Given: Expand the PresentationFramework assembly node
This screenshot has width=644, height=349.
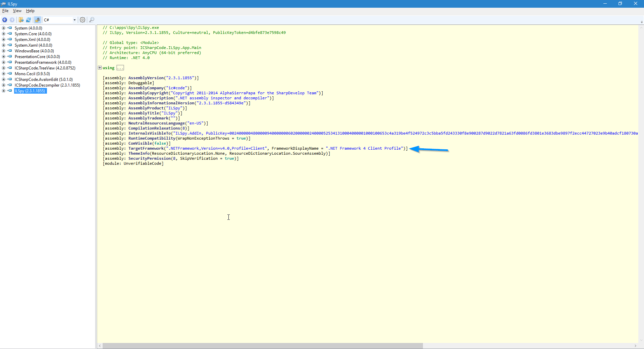Looking at the screenshot, I should coord(3,62).
